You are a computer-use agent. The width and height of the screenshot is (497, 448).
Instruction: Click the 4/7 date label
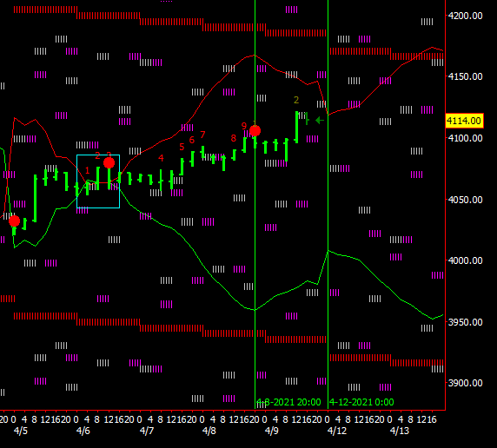click(147, 431)
